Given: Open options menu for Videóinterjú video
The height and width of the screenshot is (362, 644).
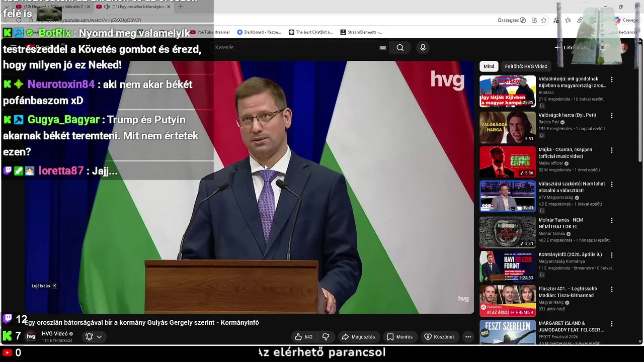Looking at the screenshot, I should pyautogui.click(x=612, y=79).
